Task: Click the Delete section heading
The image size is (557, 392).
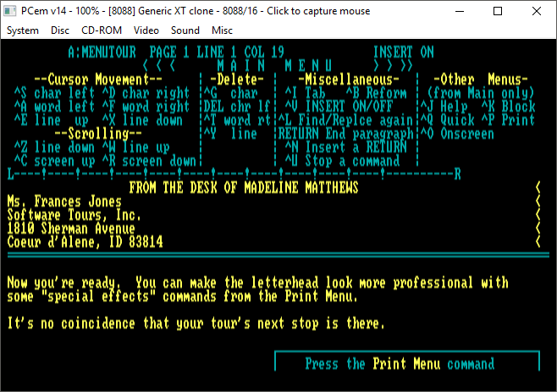Action: 237,80
